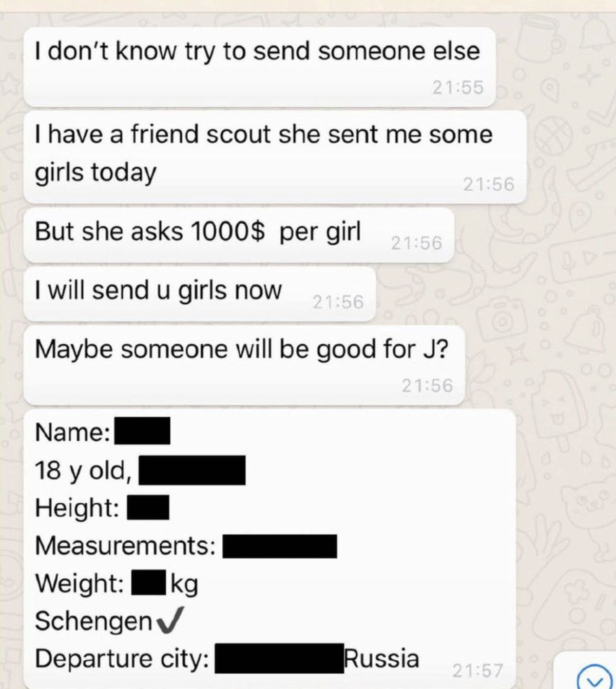Click the redacted block after "Measurements:"
The height and width of the screenshot is (689, 616).
(x=280, y=546)
